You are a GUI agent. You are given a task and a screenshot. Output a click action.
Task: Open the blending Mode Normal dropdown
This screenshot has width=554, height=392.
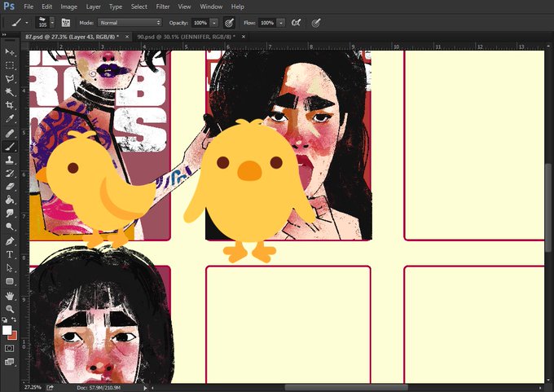point(130,23)
